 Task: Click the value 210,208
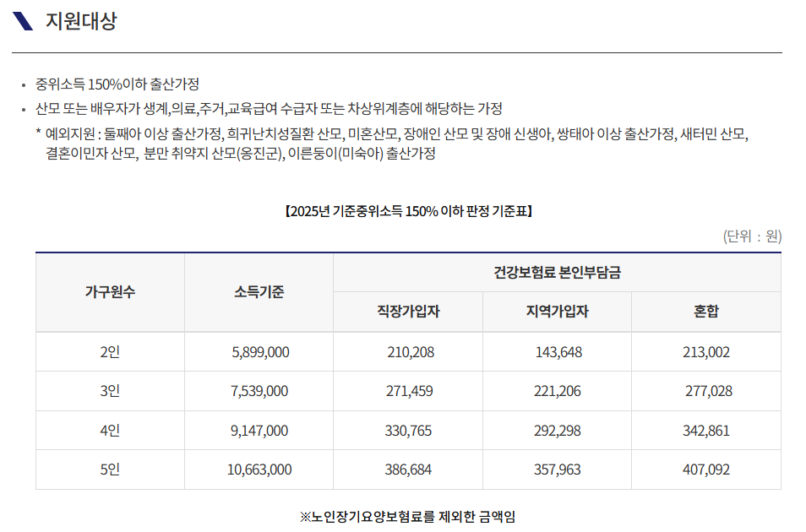click(x=411, y=352)
